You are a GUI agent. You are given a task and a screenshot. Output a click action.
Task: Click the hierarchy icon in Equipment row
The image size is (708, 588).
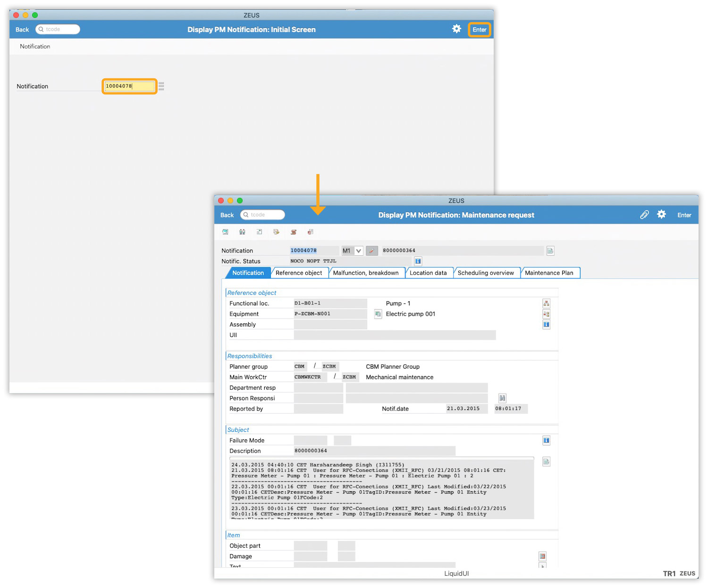coord(546,314)
